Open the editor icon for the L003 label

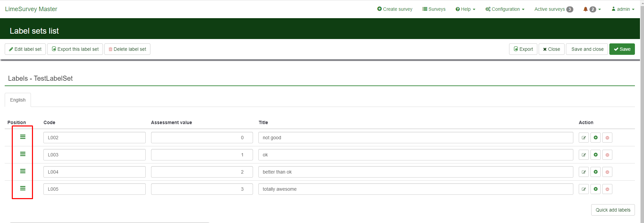pyautogui.click(x=583, y=155)
